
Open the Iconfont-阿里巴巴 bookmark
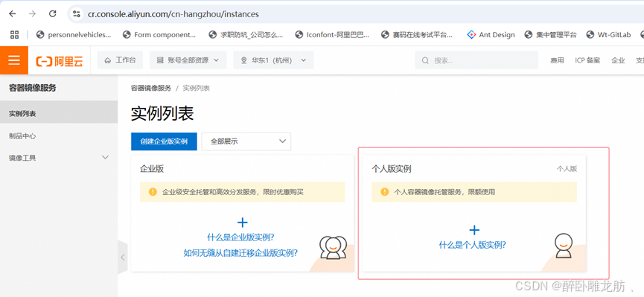pyautogui.click(x=332, y=35)
